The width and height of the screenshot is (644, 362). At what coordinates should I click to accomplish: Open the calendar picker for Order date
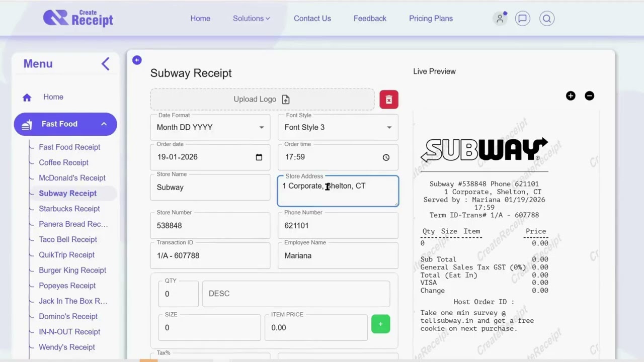[x=259, y=157]
